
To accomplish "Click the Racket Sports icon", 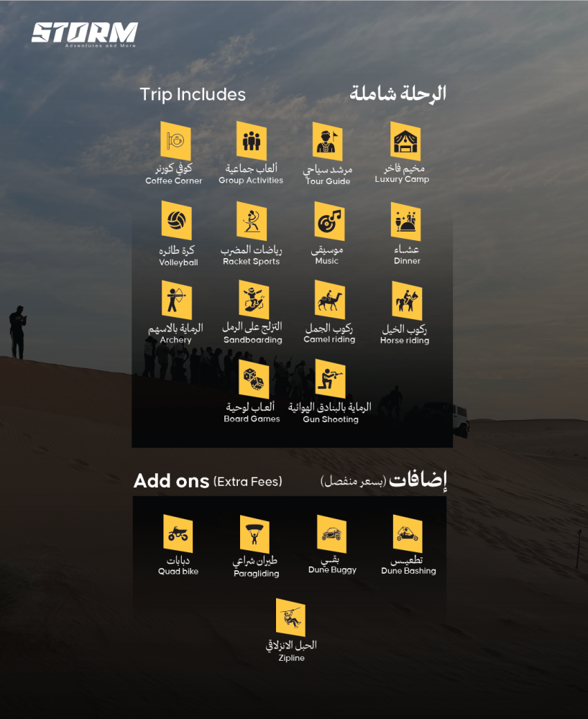I will point(252,221).
